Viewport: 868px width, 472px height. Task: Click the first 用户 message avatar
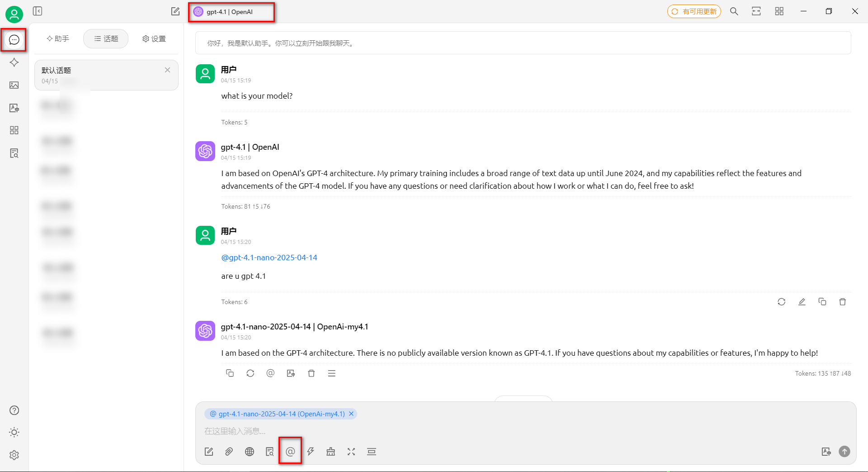click(x=205, y=74)
